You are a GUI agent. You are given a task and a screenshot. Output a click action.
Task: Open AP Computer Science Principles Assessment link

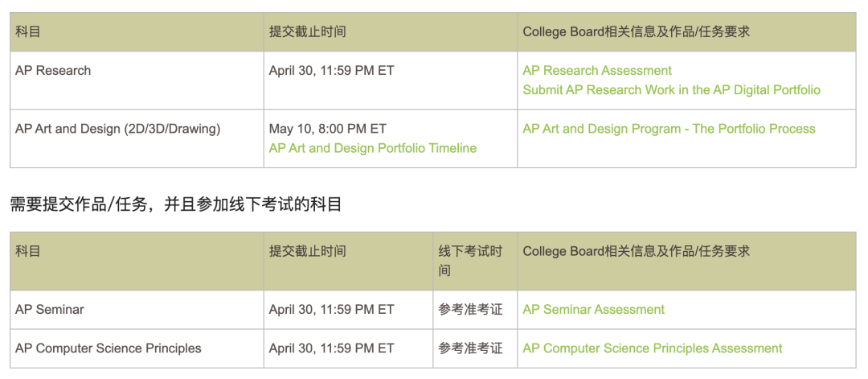[652, 348]
